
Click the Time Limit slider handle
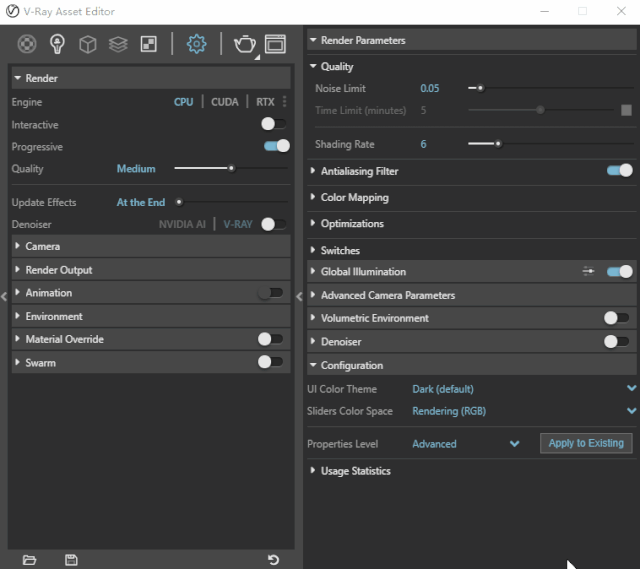[x=540, y=110]
